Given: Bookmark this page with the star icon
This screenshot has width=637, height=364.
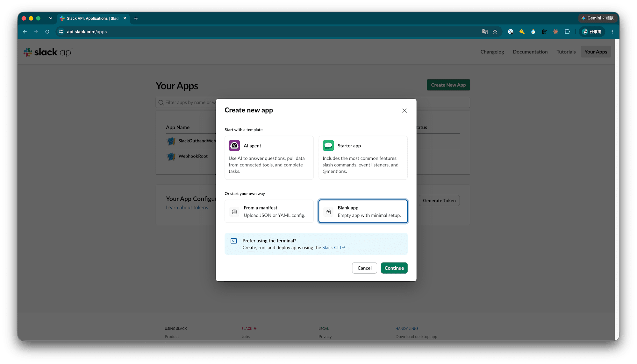Looking at the screenshot, I should pos(495,31).
